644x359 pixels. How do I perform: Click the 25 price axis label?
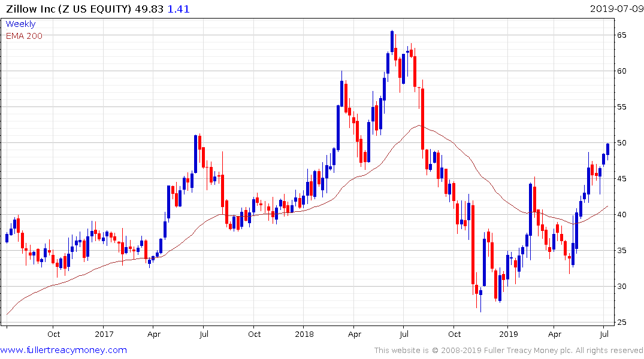pos(622,323)
